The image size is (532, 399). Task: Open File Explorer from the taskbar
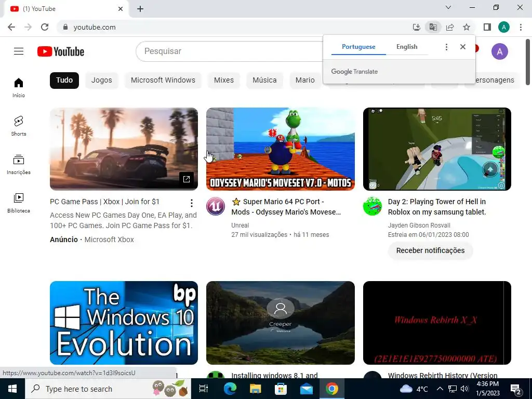(x=255, y=389)
